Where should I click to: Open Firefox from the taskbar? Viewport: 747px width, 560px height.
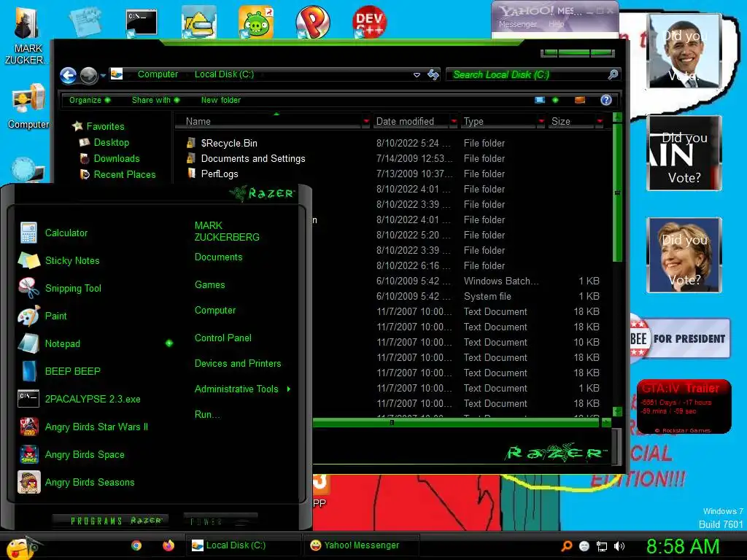pyautogui.click(x=169, y=545)
